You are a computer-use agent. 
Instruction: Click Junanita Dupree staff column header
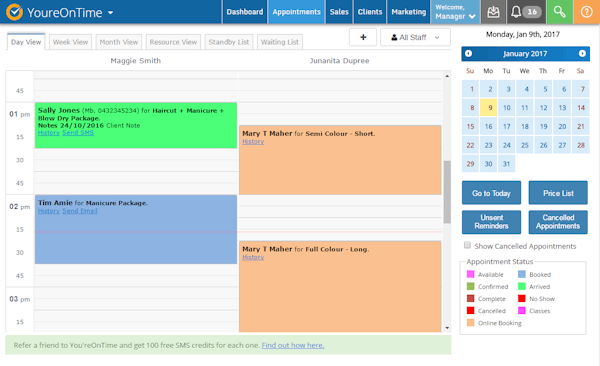coord(339,60)
